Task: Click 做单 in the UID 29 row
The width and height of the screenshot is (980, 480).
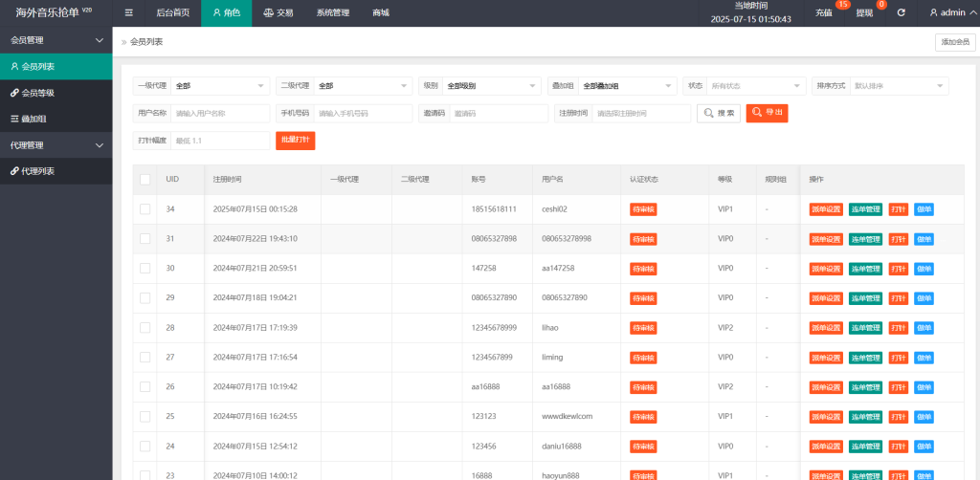Action: click(x=924, y=298)
